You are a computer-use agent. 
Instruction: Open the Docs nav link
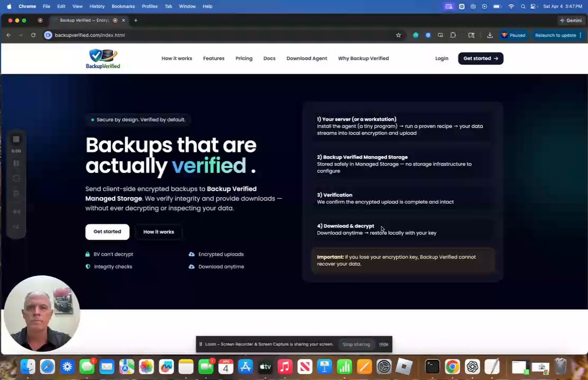coord(269,58)
